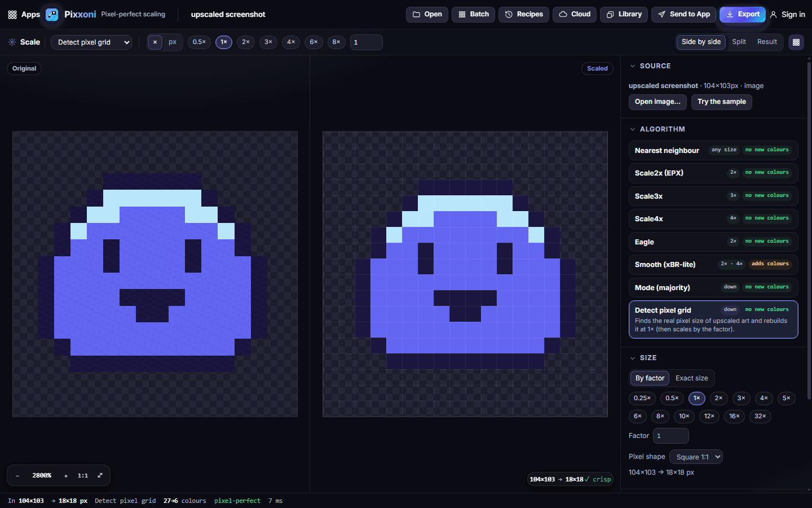Switch scale unit to multiplier (×) mode
This screenshot has height=508, width=812.
pos(155,42)
